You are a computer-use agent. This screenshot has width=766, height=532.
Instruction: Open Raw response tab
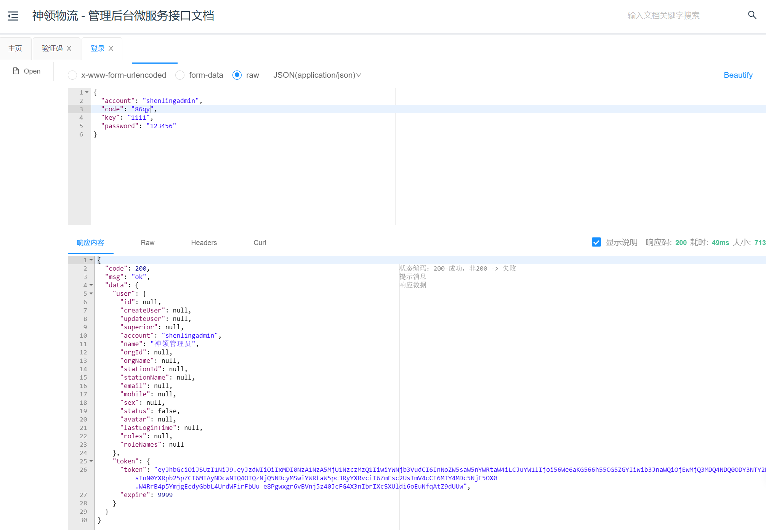(x=147, y=243)
